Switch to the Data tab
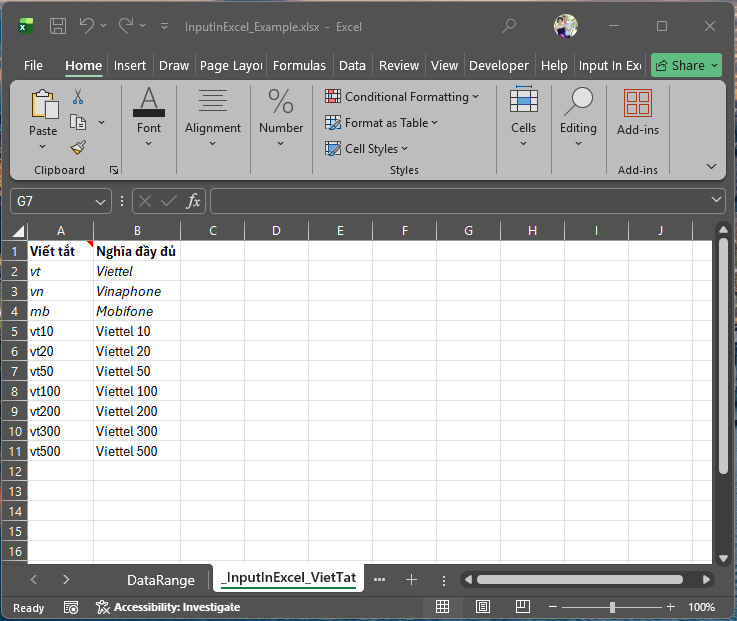The image size is (737, 621). [352, 65]
